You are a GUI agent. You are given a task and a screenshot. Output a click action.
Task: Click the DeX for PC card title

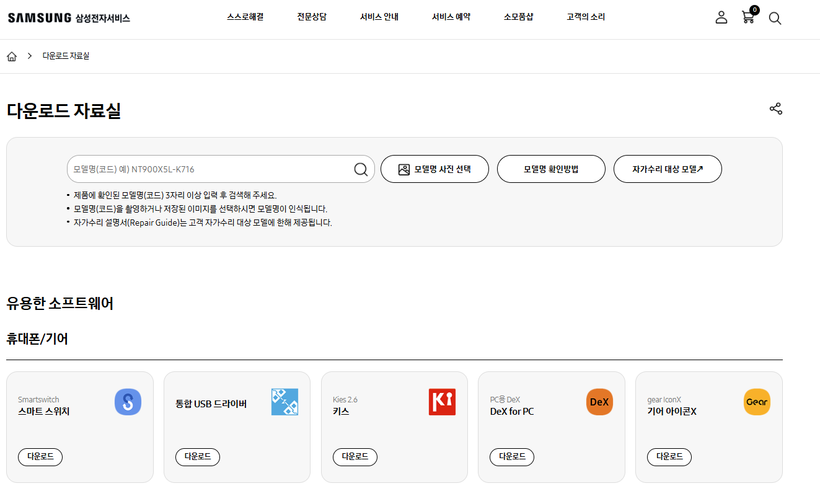tap(512, 411)
